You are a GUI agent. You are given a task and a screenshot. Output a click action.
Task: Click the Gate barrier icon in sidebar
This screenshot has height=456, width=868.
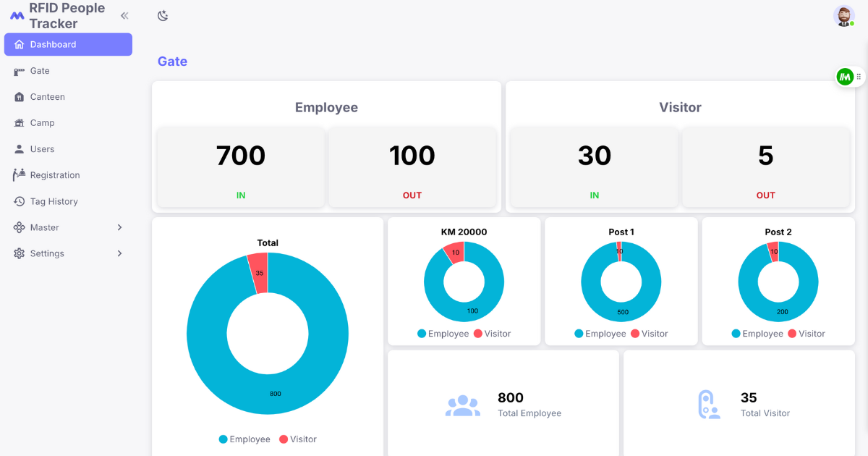(x=20, y=71)
